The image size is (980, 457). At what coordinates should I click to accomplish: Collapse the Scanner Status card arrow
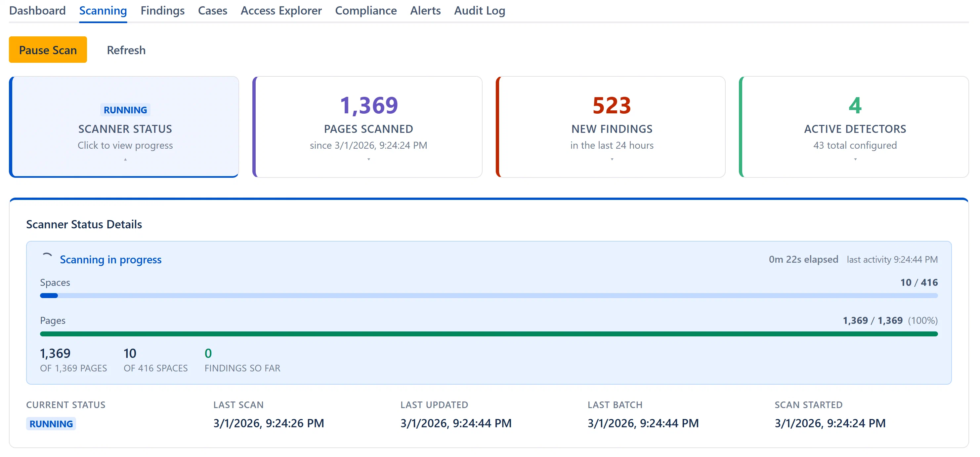[x=125, y=160]
